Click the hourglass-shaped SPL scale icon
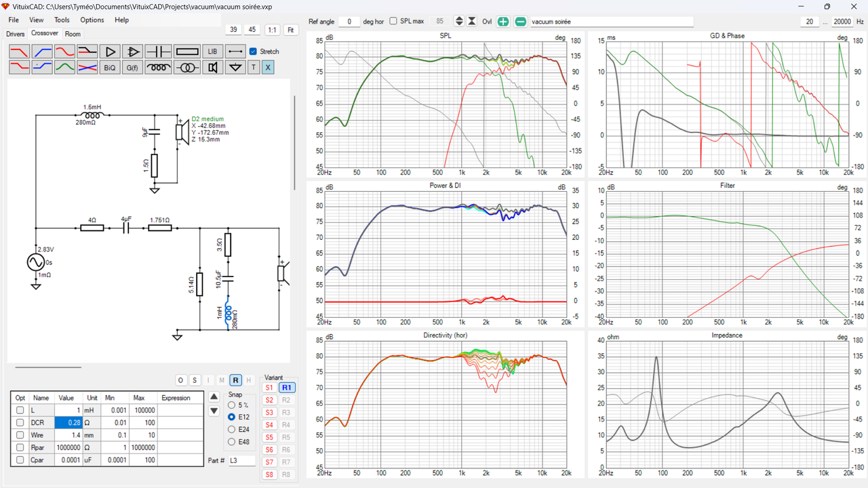The width and height of the screenshot is (868, 488). point(472,22)
